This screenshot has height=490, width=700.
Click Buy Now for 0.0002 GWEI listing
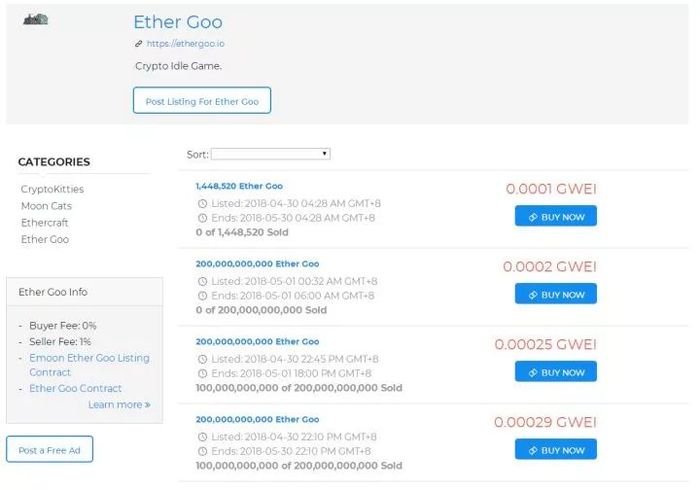click(556, 295)
